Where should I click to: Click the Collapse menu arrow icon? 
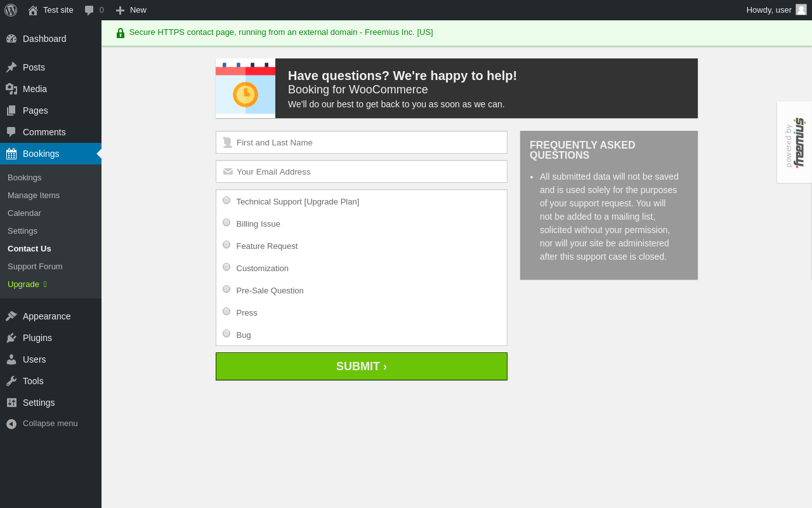(11, 424)
